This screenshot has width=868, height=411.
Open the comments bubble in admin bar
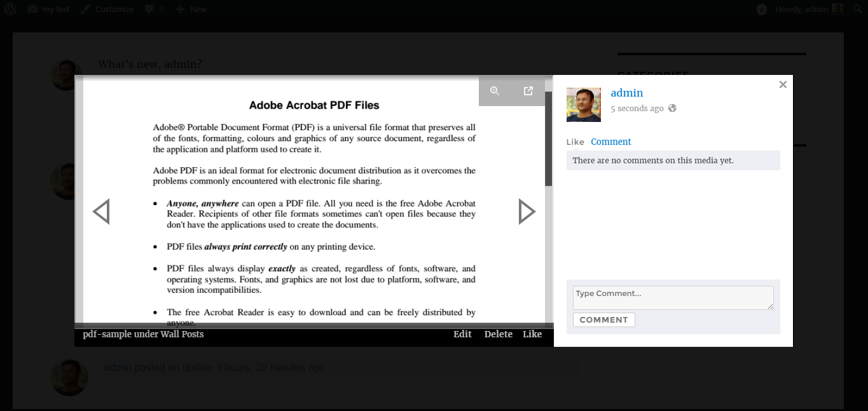point(154,9)
